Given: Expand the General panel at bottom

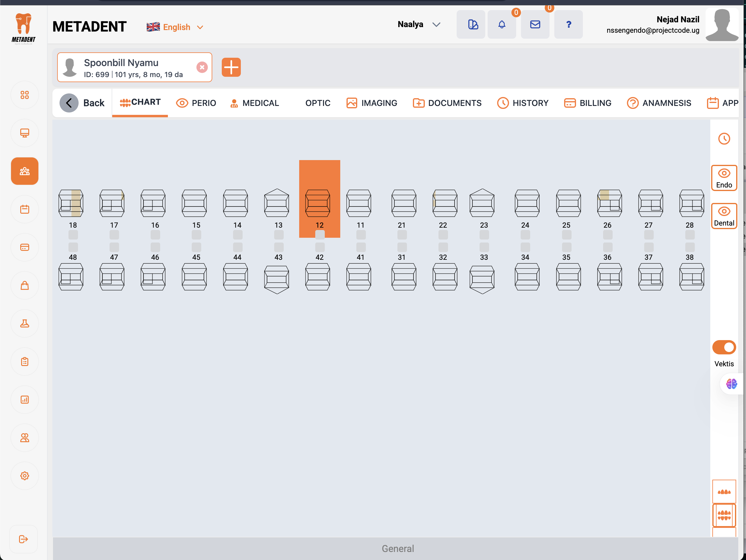Looking at the screenshot, I should 397,548.
